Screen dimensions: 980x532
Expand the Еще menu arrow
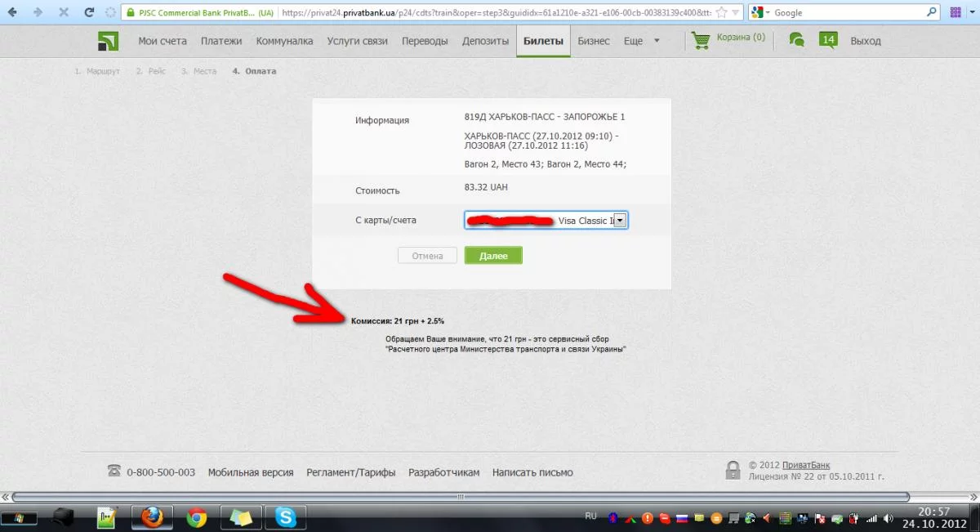click(x=657, y=42)
